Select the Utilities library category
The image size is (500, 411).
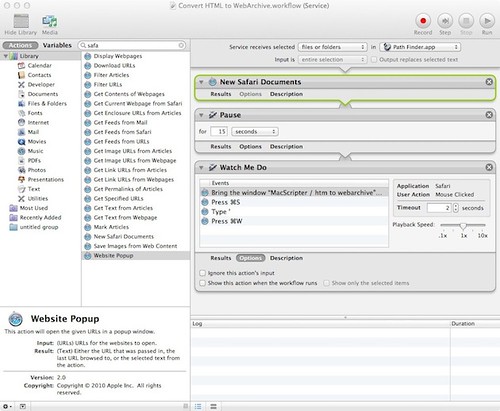[x=38, y=198]
